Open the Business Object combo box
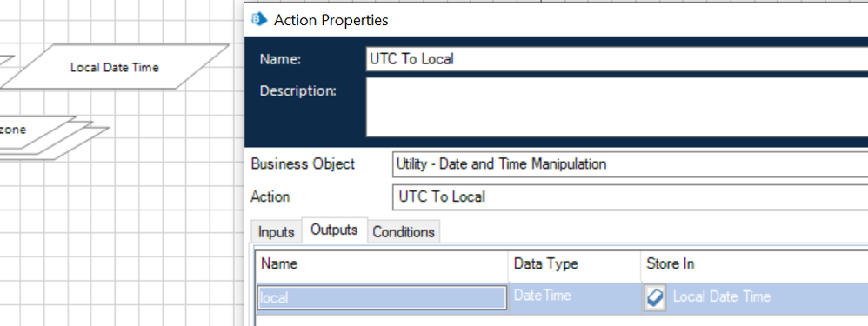This screenshot has width=868, height=326. coord(630,164)
